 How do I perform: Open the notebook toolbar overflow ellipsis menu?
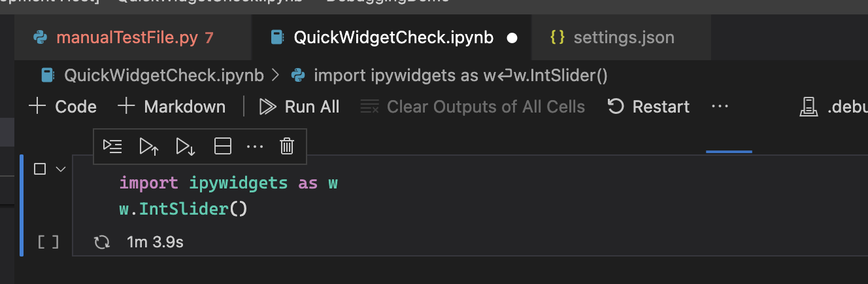tap(720, 107)
